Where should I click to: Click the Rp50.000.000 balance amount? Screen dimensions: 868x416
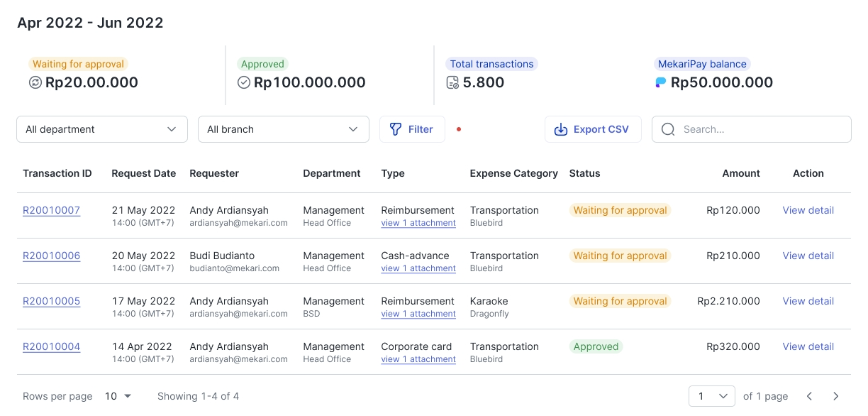(722, 82)
